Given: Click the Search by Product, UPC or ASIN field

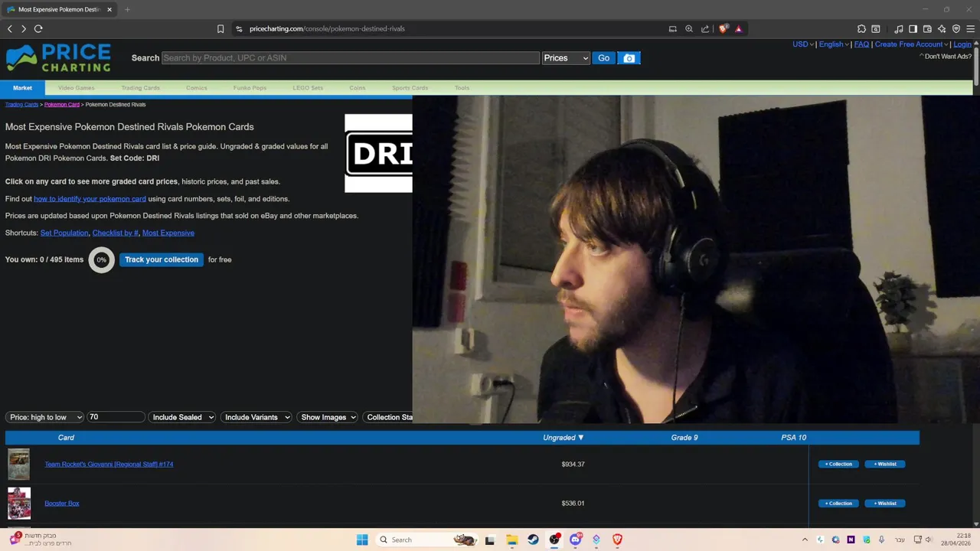Looking at the screenshot, I should (351, 58).
